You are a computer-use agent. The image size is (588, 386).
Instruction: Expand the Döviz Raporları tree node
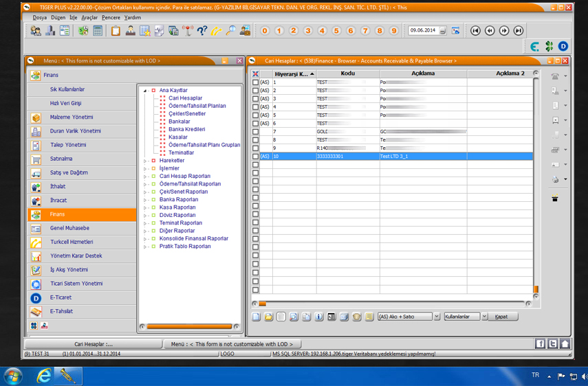click(144, 216)
